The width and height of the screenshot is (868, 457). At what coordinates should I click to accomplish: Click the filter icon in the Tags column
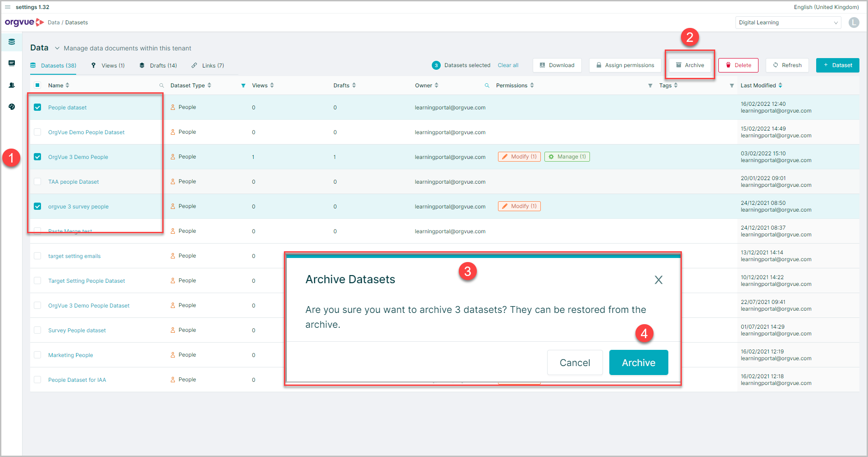(x=731, y=86)
